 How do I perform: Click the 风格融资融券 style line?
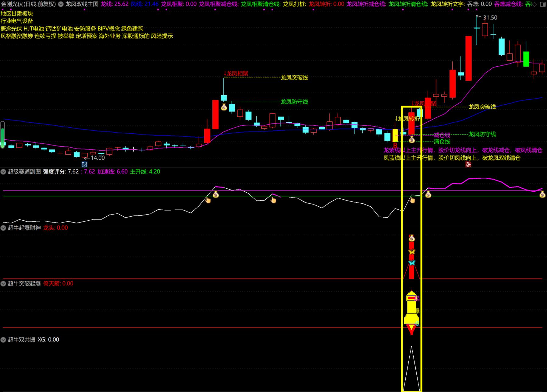click(87, 36)
